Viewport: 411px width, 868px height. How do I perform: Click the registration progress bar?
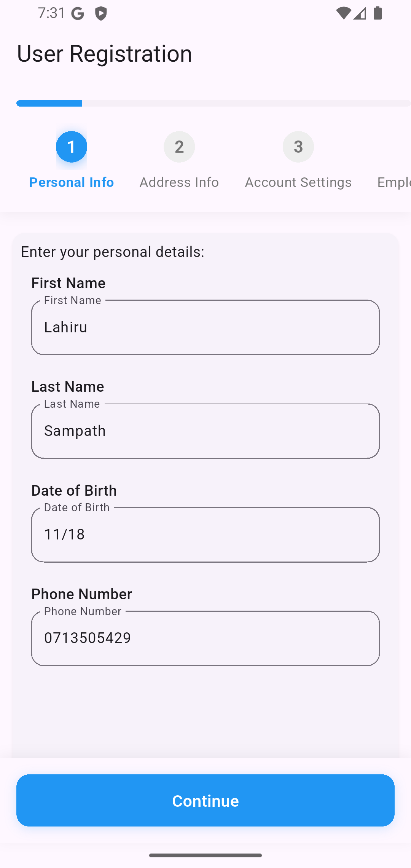[213, 103]
